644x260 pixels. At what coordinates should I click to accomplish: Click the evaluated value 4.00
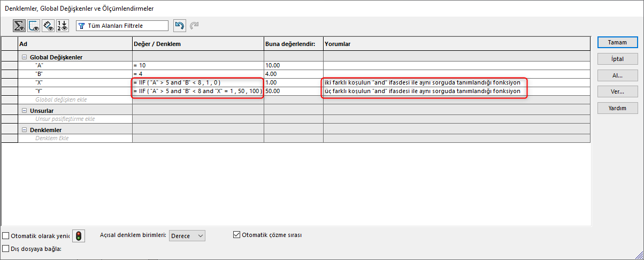[x=294, y=74]
